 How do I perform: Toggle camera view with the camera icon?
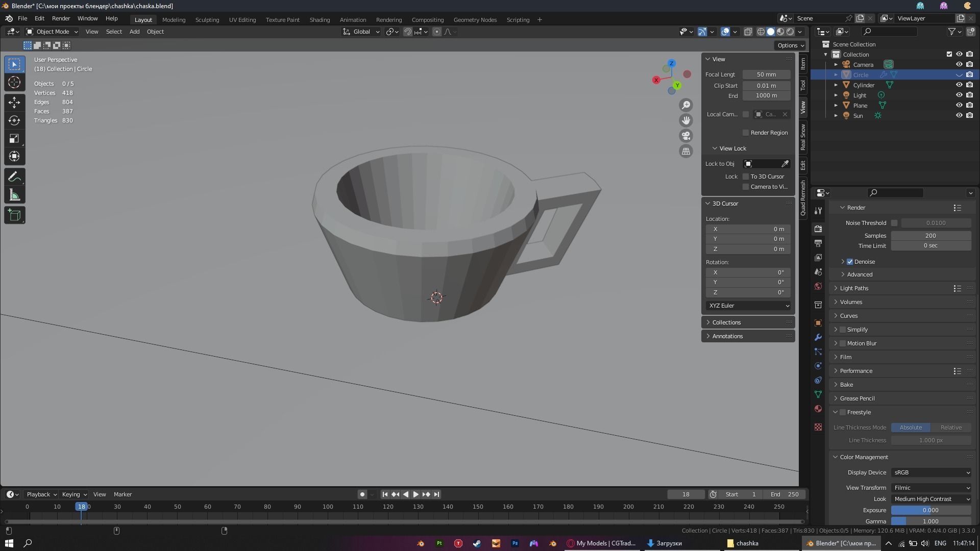[x=686, y=136]
